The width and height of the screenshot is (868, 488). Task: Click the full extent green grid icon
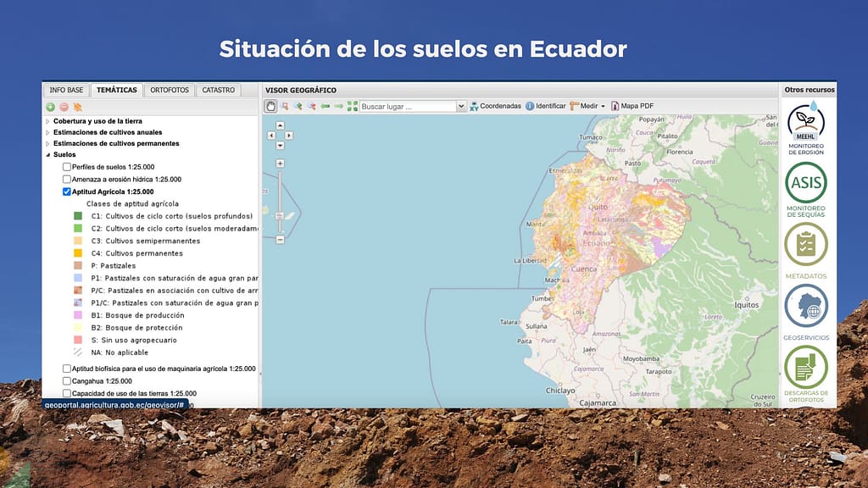click(x=352, y=106)
